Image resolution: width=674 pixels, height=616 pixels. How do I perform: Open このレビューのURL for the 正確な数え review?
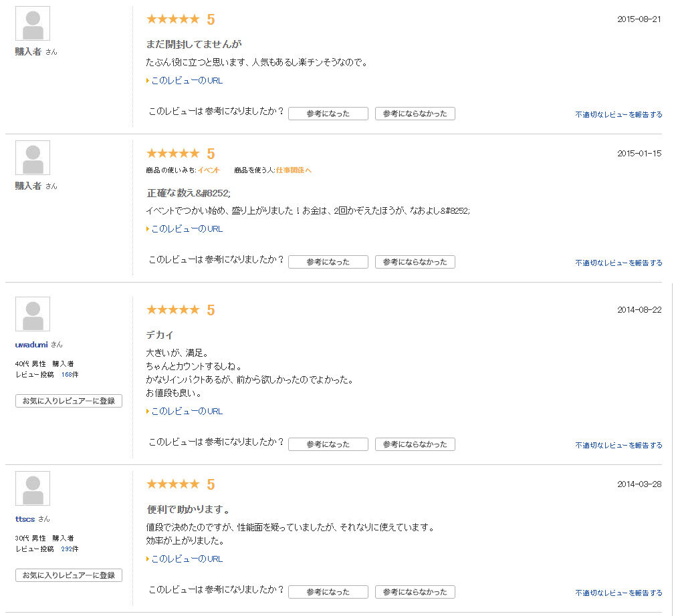[x=187, y=228]
